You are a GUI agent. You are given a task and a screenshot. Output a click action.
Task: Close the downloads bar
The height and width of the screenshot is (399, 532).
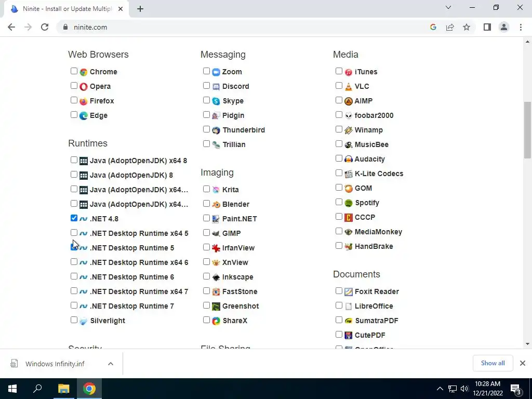point(523,363)
